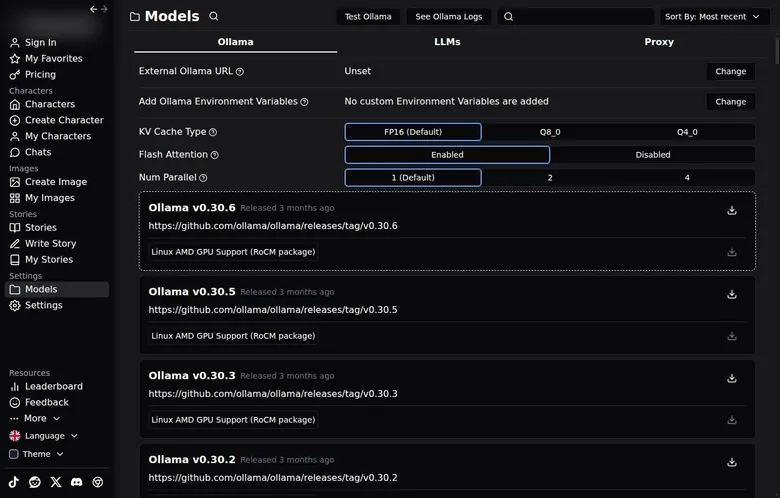
Task: Open Settings in the sidebar
Action: coord(57,305)
